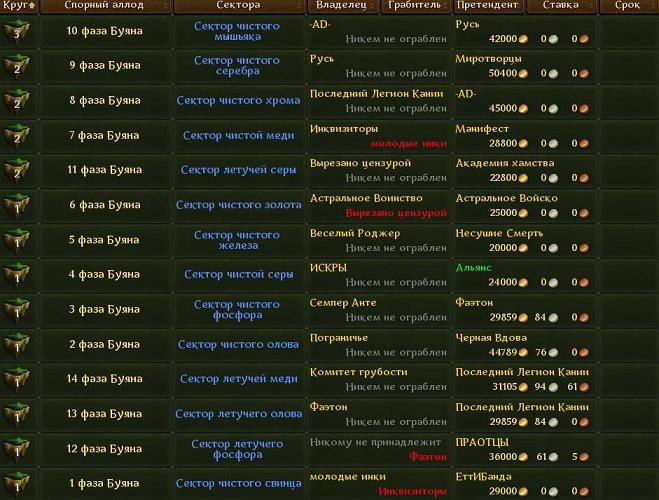The height and width of the screenshot is (500, 659).
Task: Sort bids via the Ставка header
Action: pos(560,6)
